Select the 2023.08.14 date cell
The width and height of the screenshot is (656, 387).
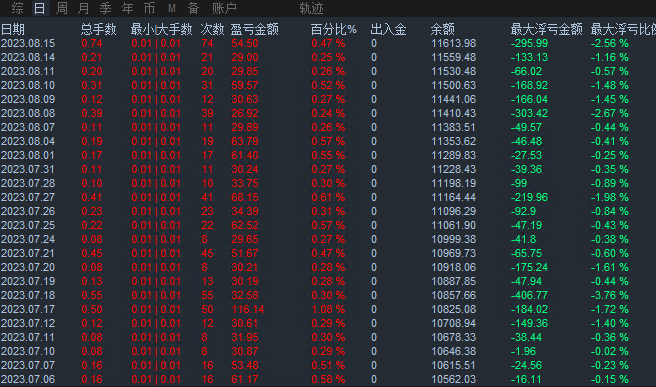[x=28, y=57]
